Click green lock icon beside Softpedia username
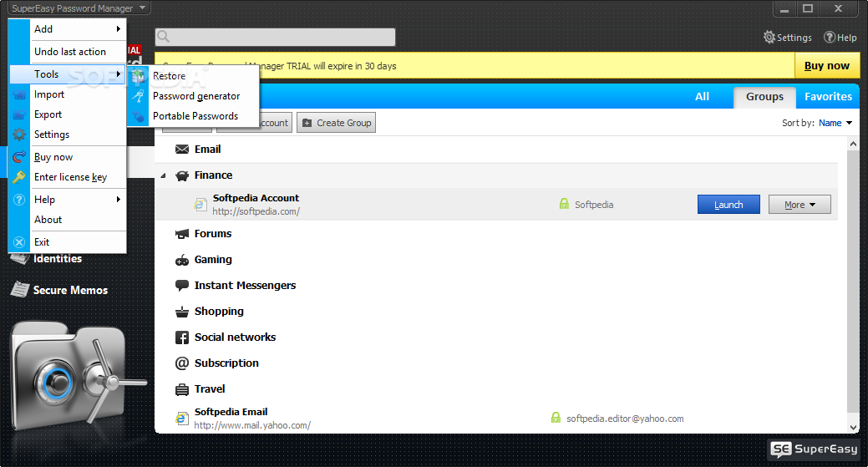This screenshot has height=467, width=868. [x=564, y=204]
